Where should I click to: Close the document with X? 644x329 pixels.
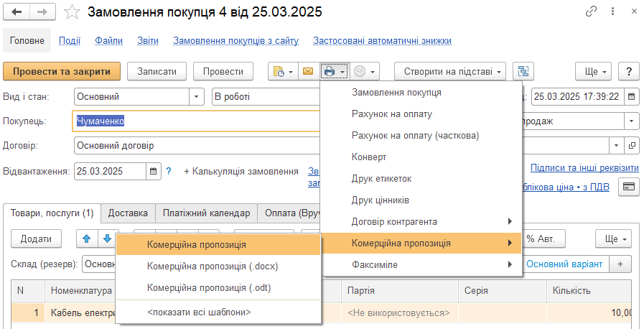pyautogui.click(x=634, y=11)
